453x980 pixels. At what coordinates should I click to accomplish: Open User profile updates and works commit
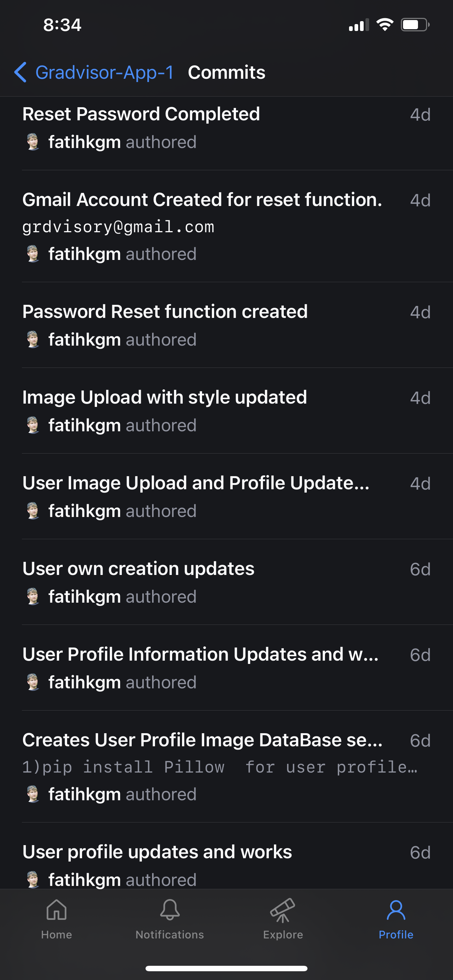click(x=226, y=856)
